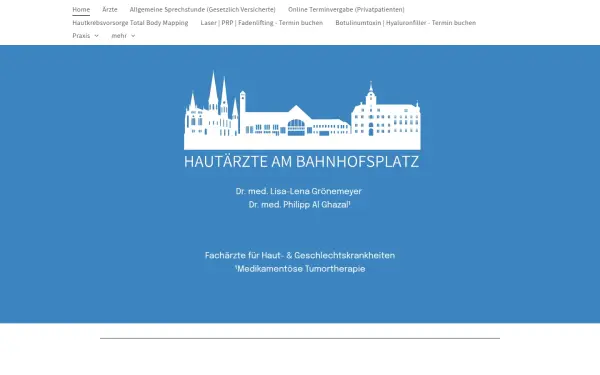The height and width of the screenshot is (375, 600).
Task: Click Fachärzte für Haut- & Geschlechtskrankheiten text
Action: click(x=300, y=256)
